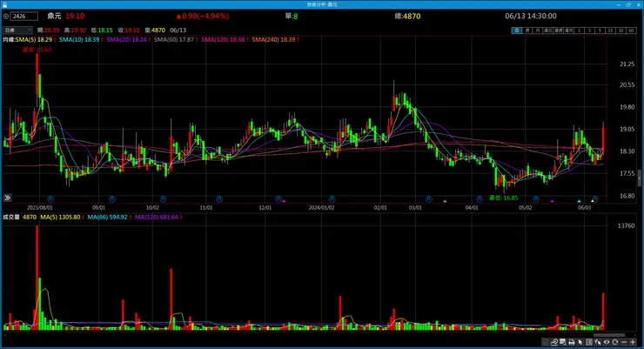The image size is (644, 349).
Task: Toggle the eye visibility icon in bottom toolbar
Action: (x=607, y=342)
